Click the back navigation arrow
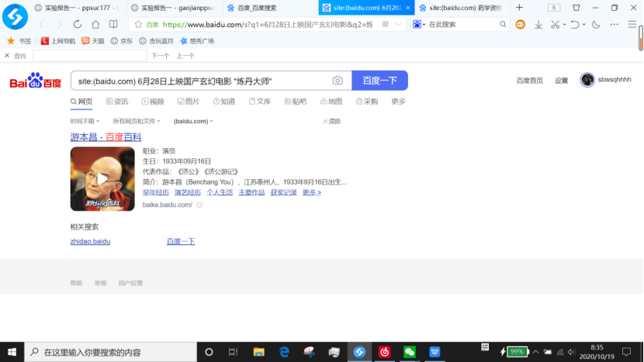644x362 pixels. [41, 25]
